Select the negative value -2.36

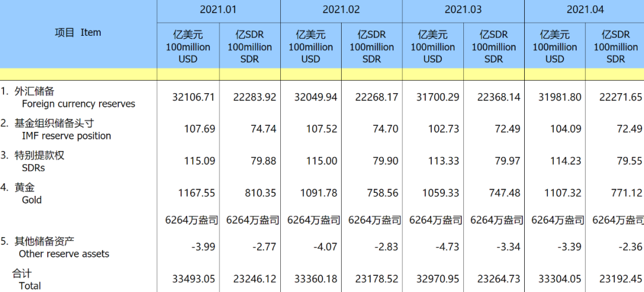(630, 247)
